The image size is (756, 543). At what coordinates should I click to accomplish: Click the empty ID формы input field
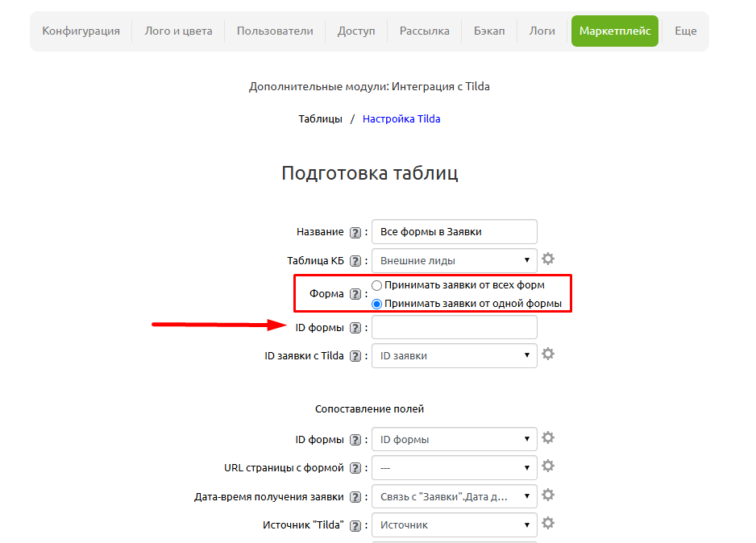click(454, 327)
